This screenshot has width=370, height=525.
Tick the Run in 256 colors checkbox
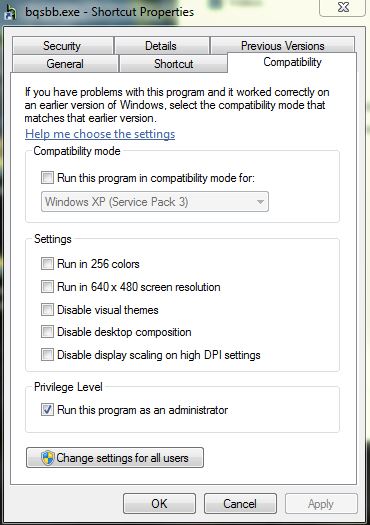pos(47,264)
